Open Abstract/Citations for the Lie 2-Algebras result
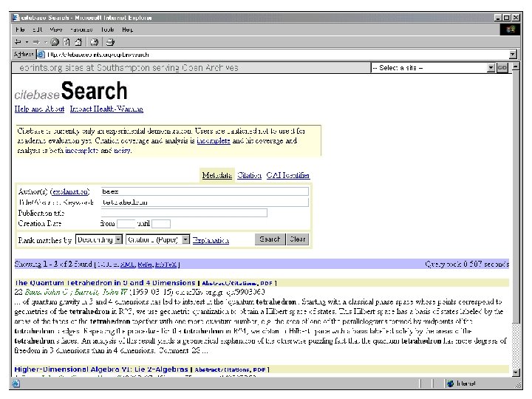 pyautogui.click(x=222, y=370)
